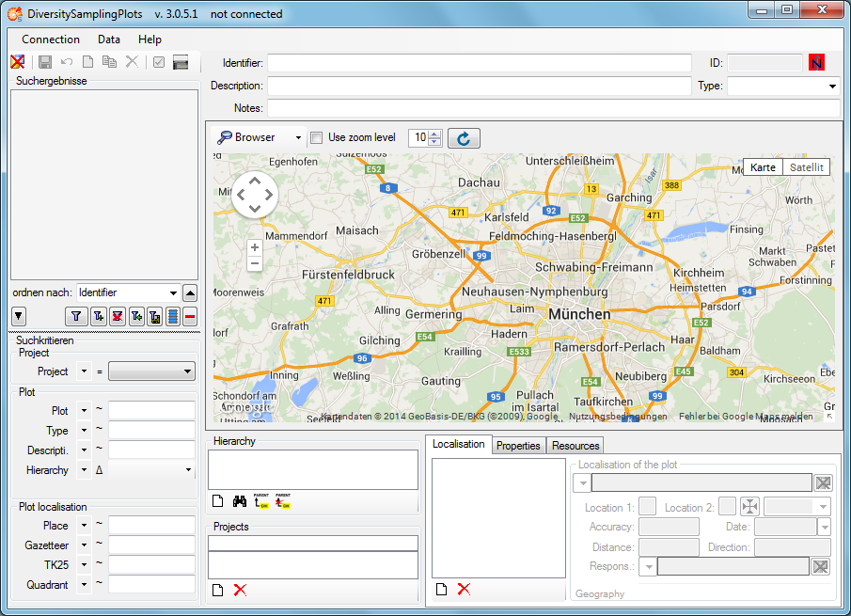Start the query with the funnel icon

(x=76, y=316)
